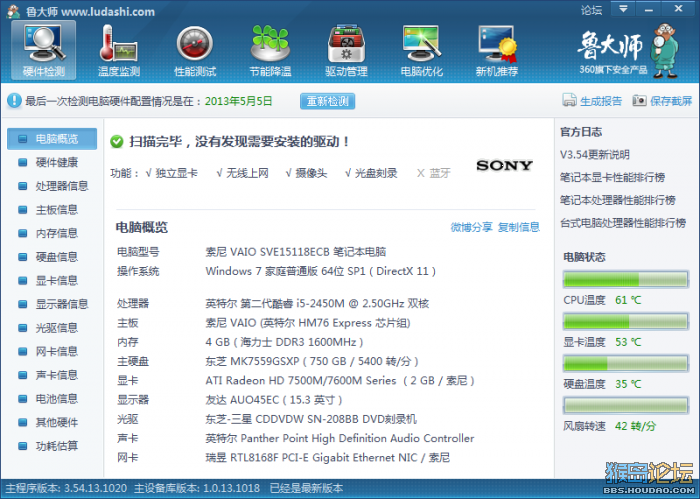Open 笔记本显卡性能排行榜 link

[x=612, y=178]
